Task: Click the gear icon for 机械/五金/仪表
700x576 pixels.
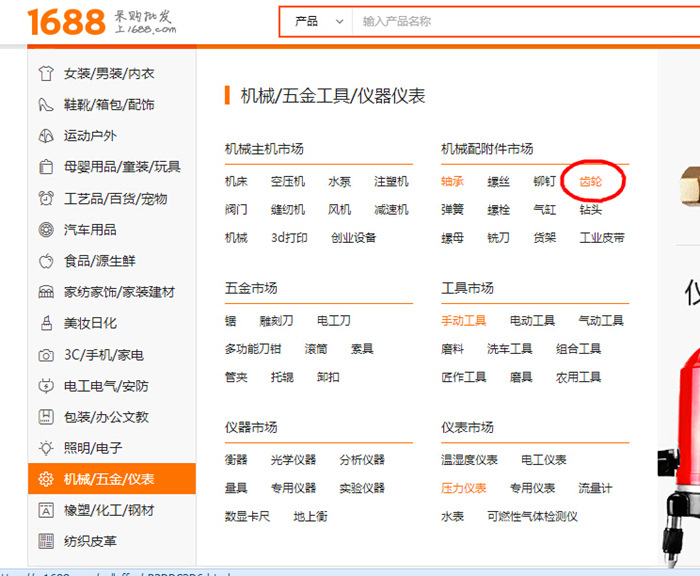Action: tap(45, 479)
